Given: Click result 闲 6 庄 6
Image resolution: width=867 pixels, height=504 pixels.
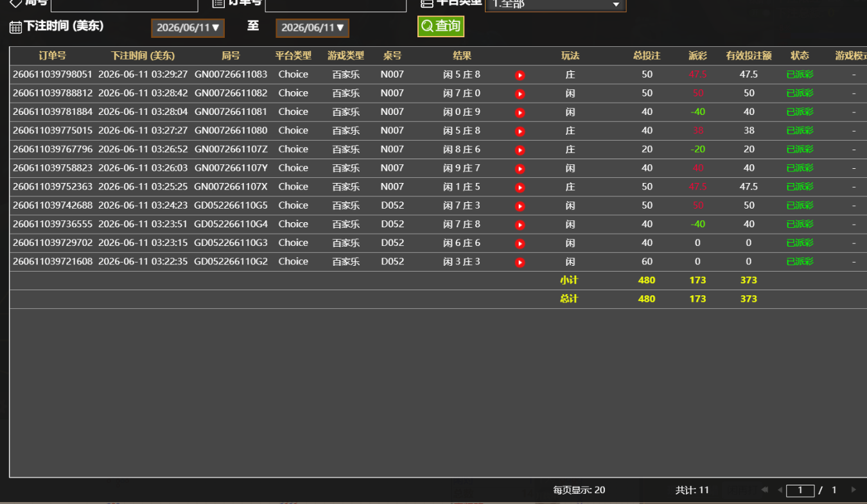Looking at the screenshot, I should point(462,243).
